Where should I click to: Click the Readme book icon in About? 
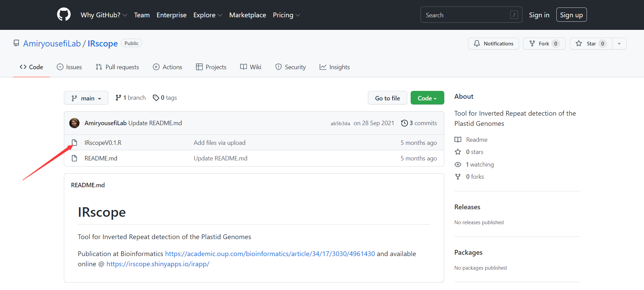point(458,140)
